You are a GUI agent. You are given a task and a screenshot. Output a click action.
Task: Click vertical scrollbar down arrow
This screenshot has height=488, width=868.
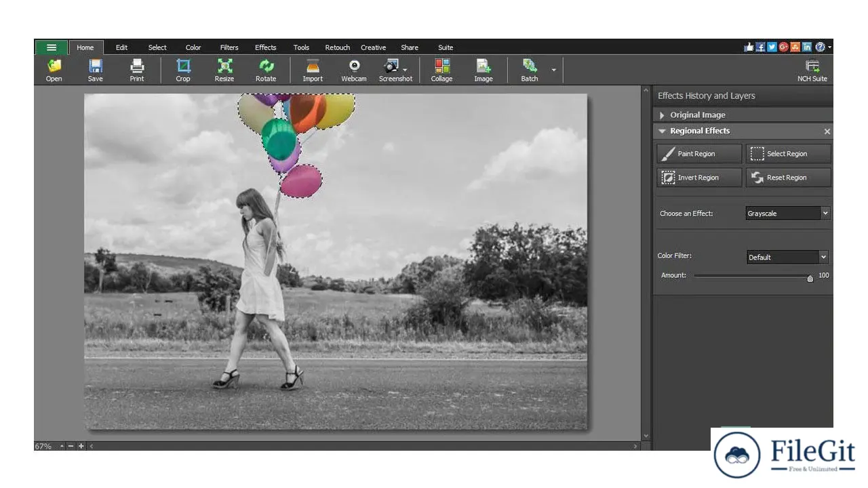[x=646, y=436]
